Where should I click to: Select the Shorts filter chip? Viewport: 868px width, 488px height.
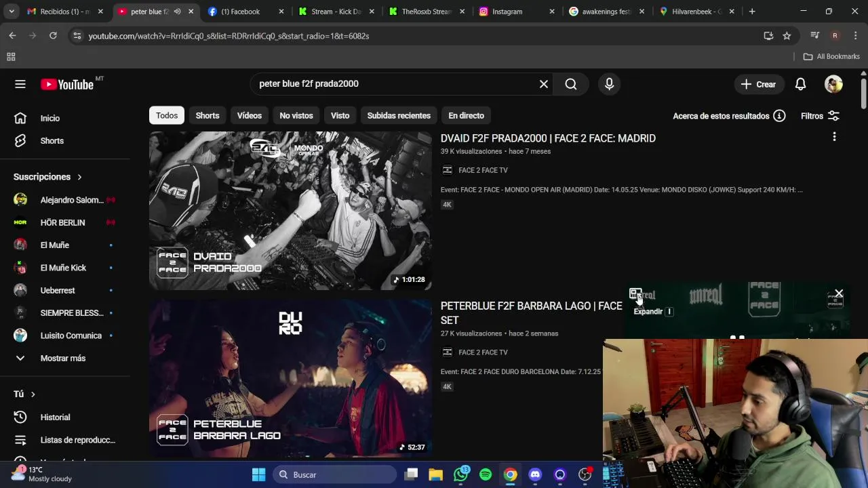click(208, 116)
